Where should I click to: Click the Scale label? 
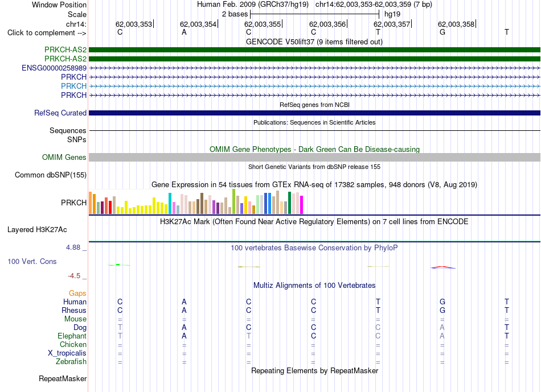(x=77, y=14)
